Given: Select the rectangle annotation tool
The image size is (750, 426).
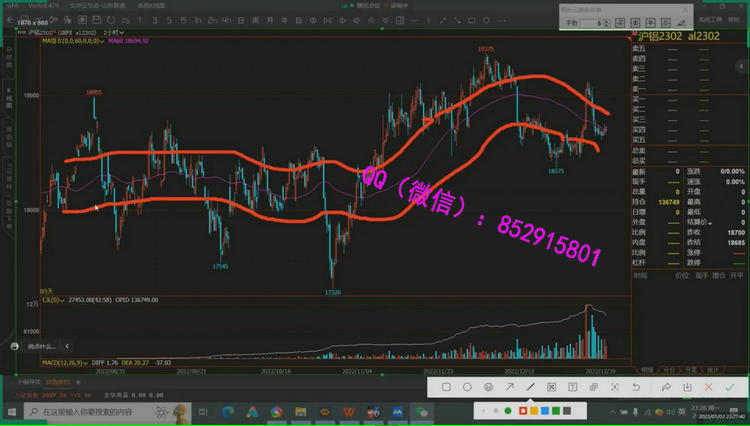Looking at the screenshot, I should [446, 387].
